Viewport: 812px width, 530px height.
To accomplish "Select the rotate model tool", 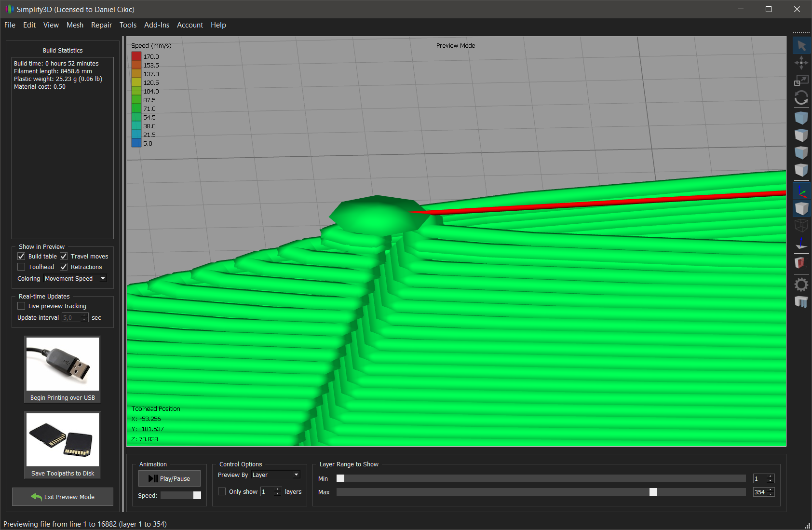I will (801, 98).
